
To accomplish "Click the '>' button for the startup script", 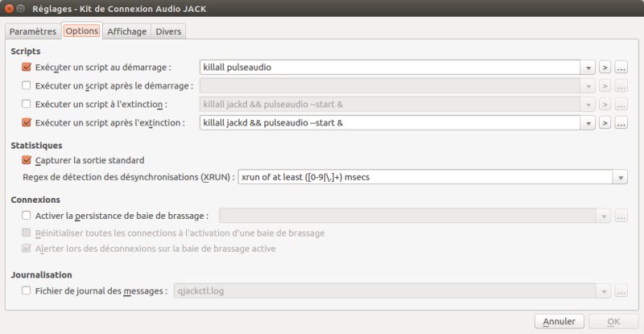I will pyautogui.click(x=605, y=68).
